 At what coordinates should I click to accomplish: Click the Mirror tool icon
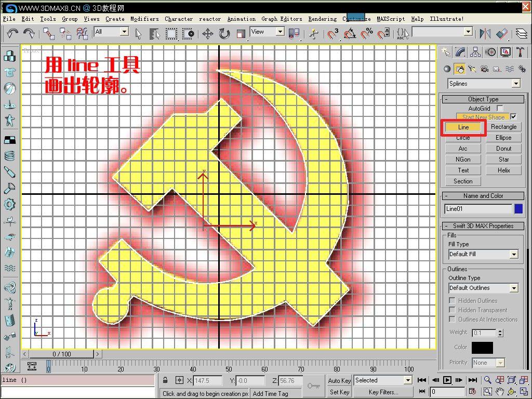[485, 34]
